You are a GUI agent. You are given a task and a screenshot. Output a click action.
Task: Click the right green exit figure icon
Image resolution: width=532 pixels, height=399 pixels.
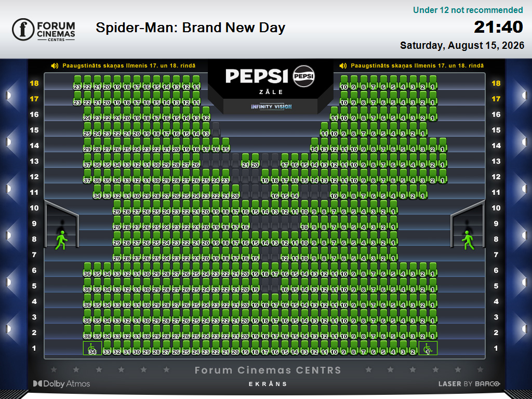click(468, 240)
